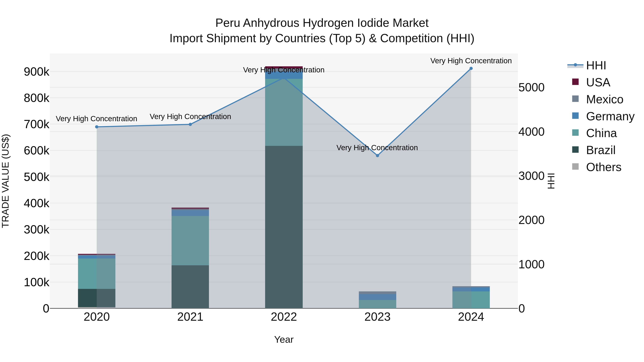
Task: Click the China teal legend swatch
Action: point(575,133)
